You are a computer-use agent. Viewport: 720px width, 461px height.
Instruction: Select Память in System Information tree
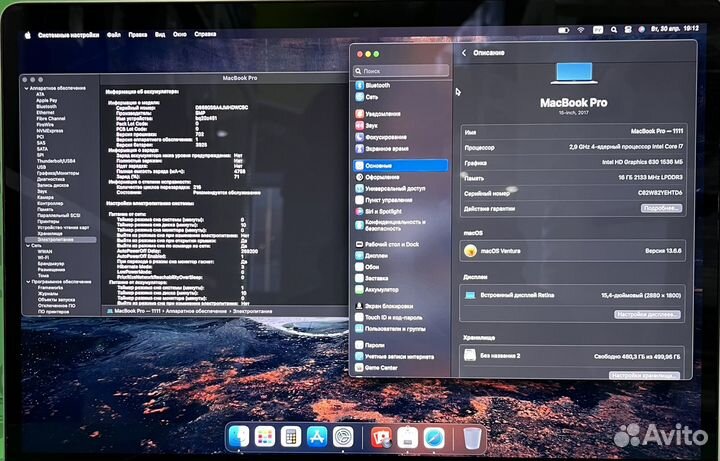[x=45, y=209]
